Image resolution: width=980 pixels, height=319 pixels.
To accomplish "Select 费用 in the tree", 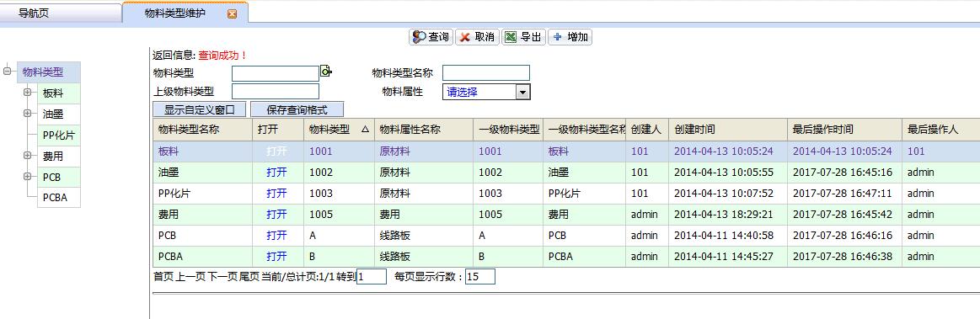I will [59, 156].
